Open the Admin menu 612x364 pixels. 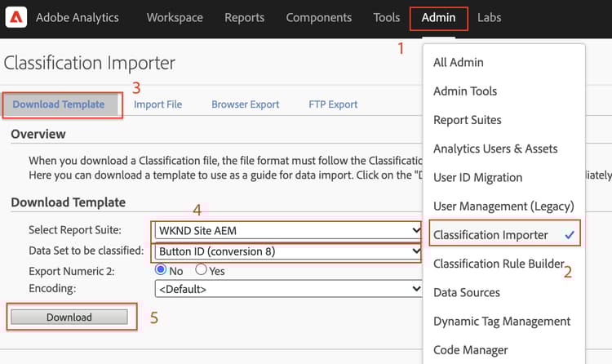438,17
